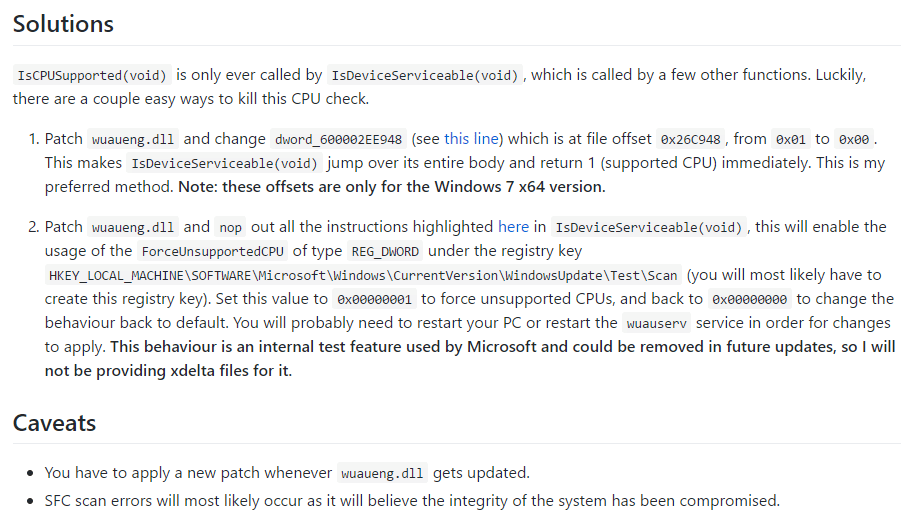Click wuaueng.dll in the Caveats bullet
The height and width of the screenshot is (530, 908).
(x=382, y=473)
